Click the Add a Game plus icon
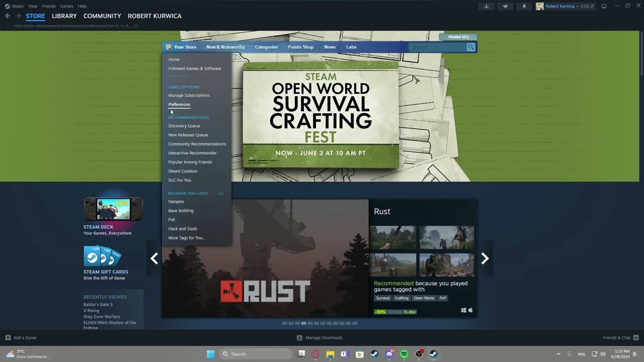This screenshot has width=644, height=362. coord(8,338)
